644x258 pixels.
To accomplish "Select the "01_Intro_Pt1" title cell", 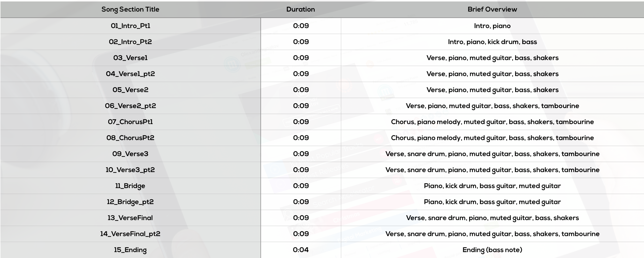I will (x=130, y=26).
